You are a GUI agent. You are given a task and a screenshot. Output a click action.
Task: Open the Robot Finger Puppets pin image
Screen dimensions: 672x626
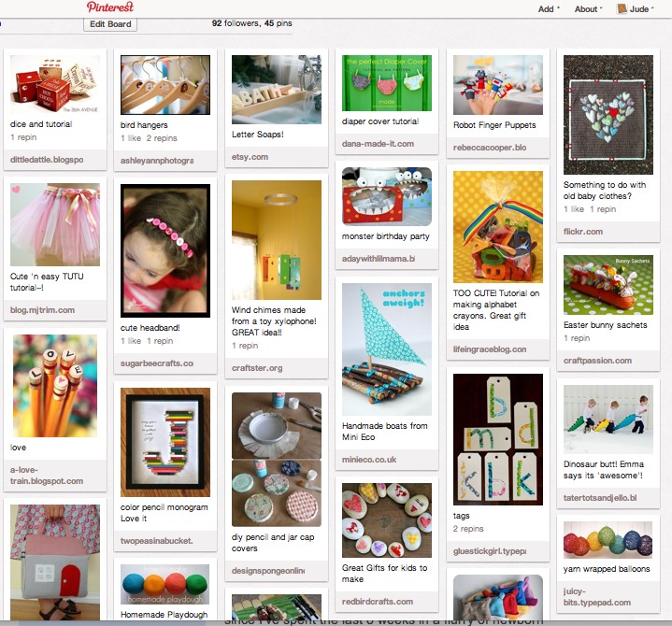coord(498,85)
